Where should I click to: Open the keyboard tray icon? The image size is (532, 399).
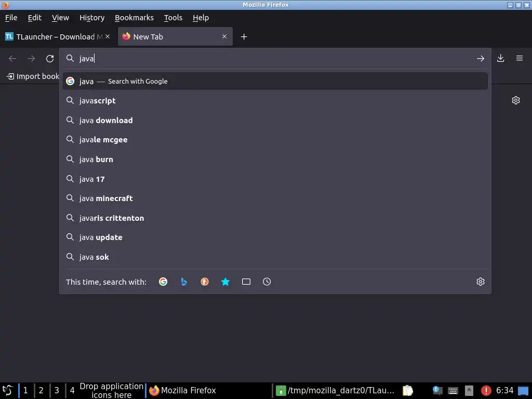(453, 391)
